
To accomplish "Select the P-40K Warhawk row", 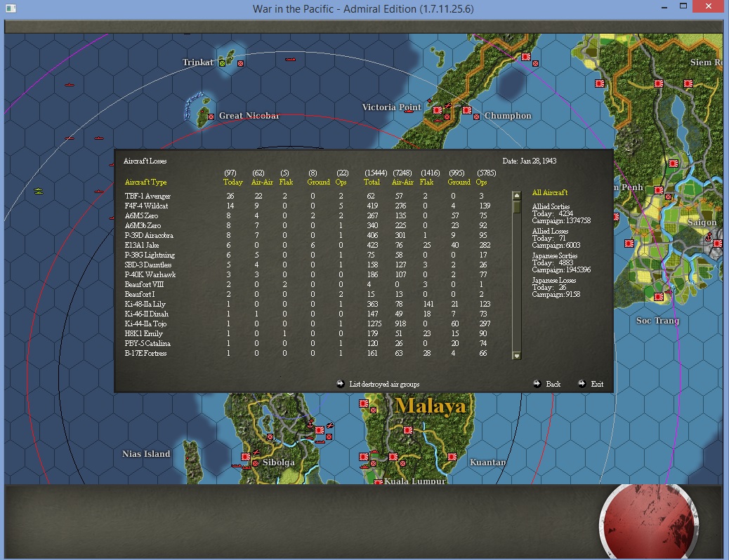I will pos(307,274).
